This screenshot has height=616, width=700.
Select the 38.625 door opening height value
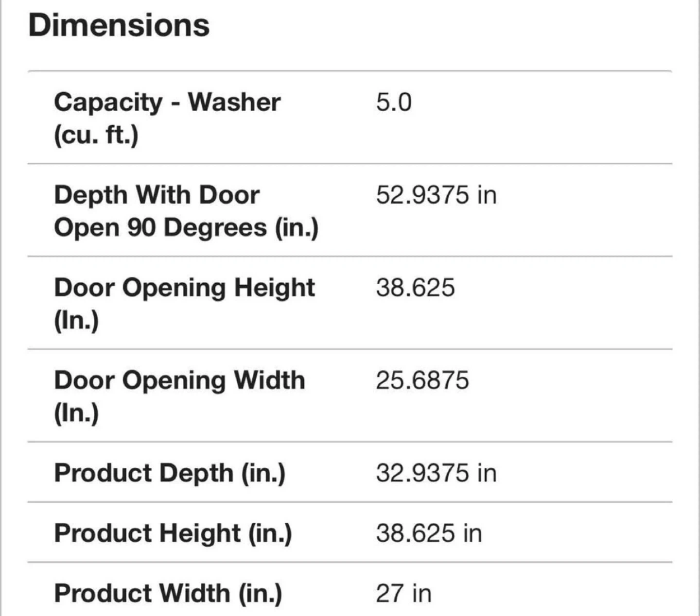point(415,288)
